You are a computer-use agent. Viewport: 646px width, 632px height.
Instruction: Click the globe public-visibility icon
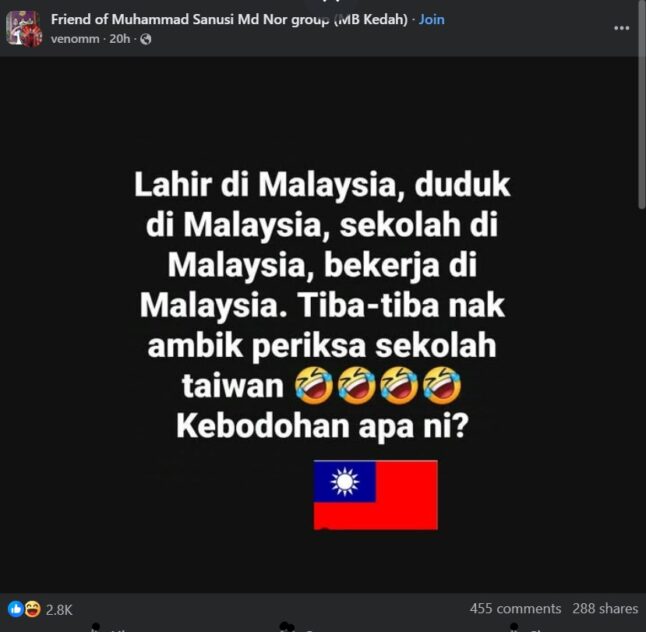tap(146, 39)
